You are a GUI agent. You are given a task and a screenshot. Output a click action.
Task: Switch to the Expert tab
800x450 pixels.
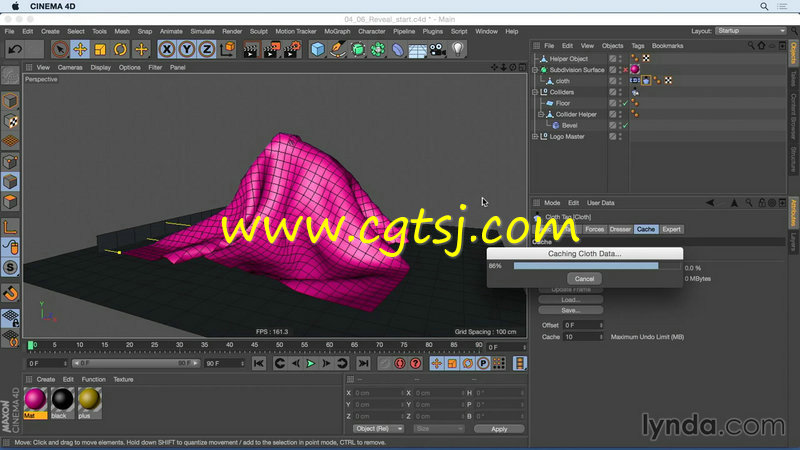click(x=671, y=230)
